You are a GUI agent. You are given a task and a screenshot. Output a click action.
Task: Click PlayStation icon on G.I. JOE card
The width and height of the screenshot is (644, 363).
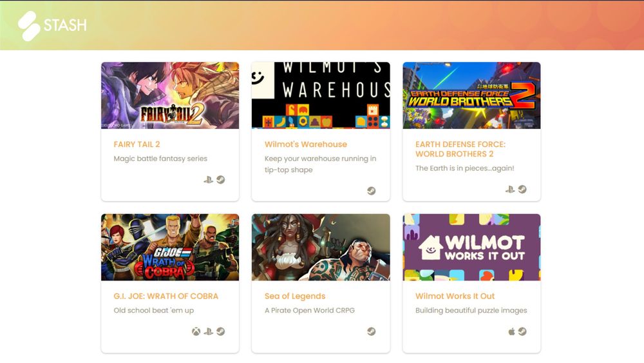tap(208, 331)
